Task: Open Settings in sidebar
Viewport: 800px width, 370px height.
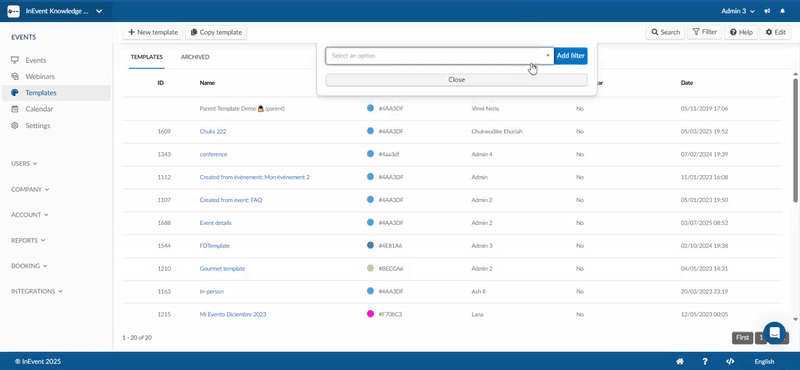Action: click(x=38, y=126)
